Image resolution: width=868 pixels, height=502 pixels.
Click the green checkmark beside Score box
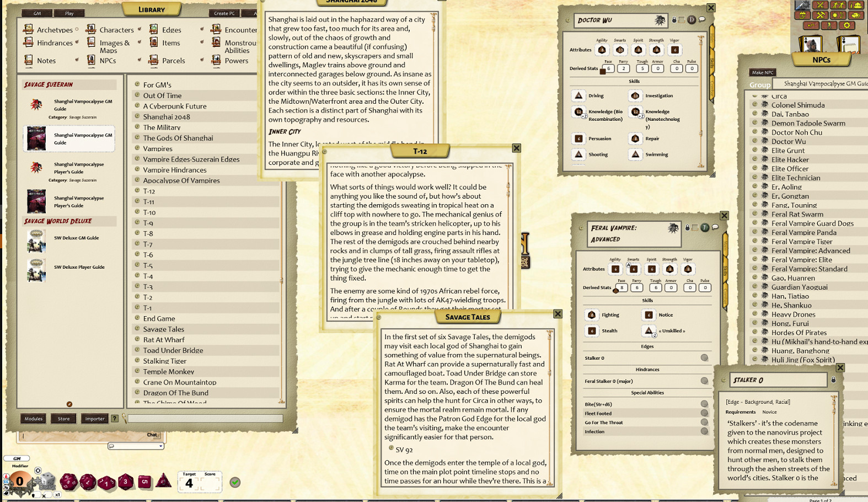235,482
